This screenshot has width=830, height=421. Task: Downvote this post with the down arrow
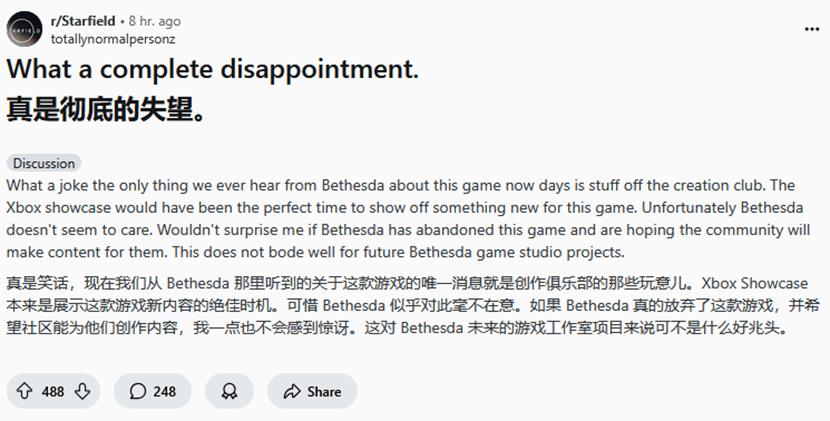[x=83, y=391]
